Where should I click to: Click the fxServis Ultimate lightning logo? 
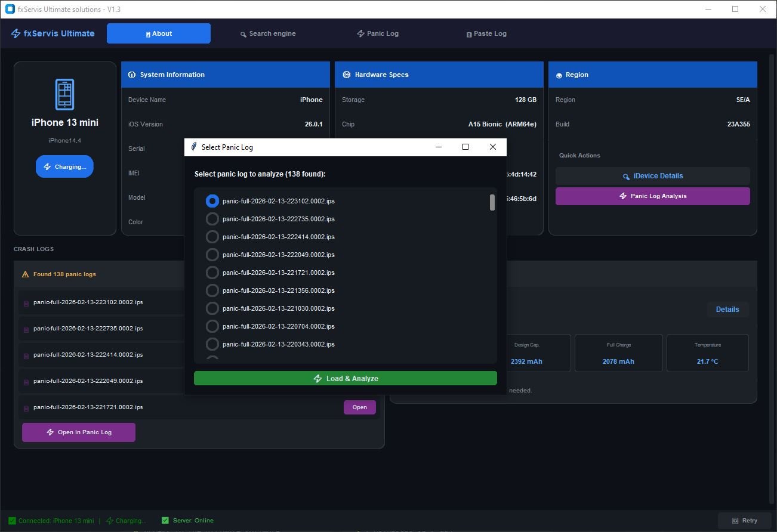click(16, 33)
